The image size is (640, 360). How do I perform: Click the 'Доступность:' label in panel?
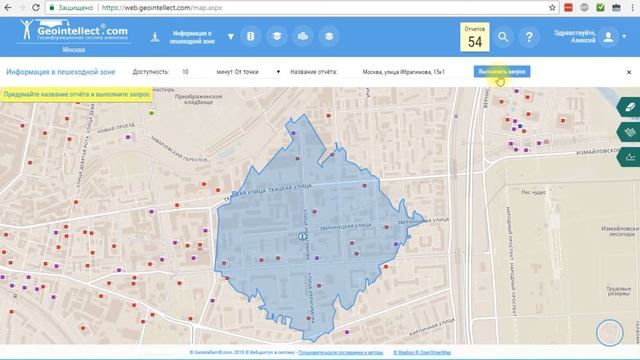[x=151, y=72]
